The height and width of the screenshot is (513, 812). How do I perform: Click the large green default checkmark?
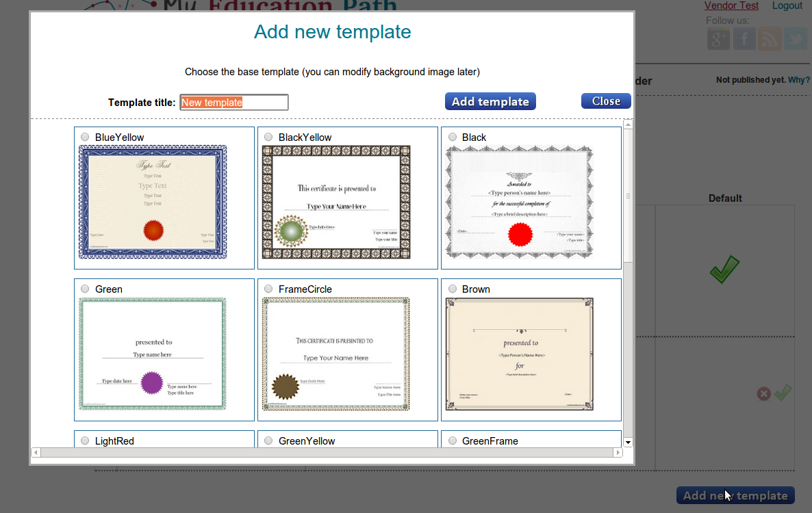click(724, 269)
